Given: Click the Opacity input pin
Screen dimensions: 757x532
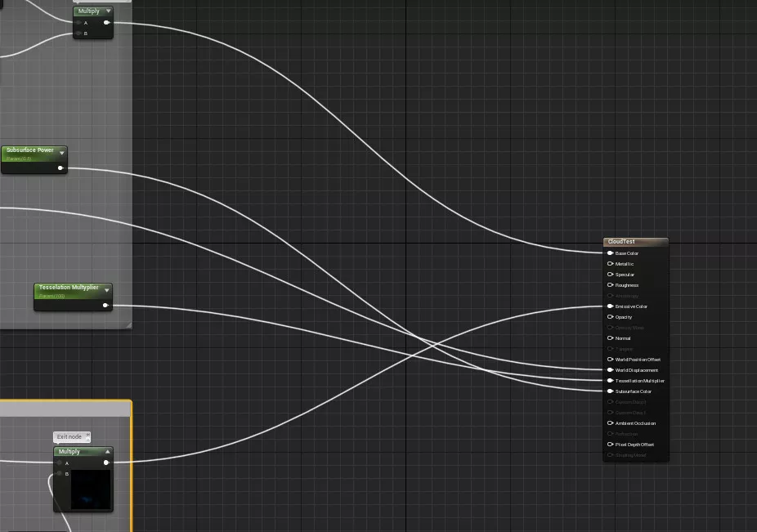Looking at the screenshot, I should [x=610, y=317].
